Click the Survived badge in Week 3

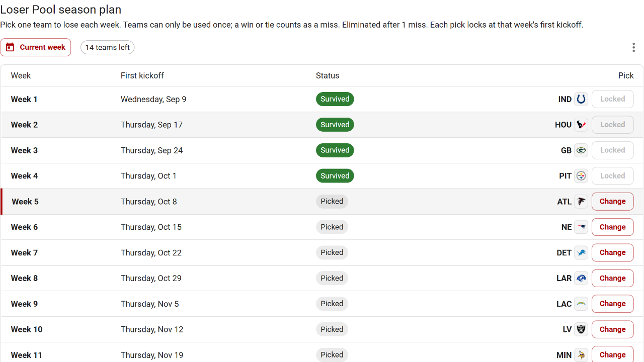[x=335, y=150]
